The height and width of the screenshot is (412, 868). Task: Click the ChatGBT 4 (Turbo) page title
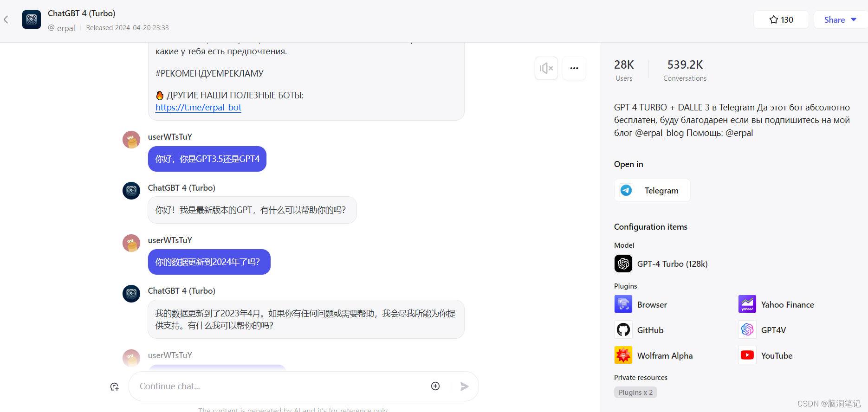tap(82, 13)
